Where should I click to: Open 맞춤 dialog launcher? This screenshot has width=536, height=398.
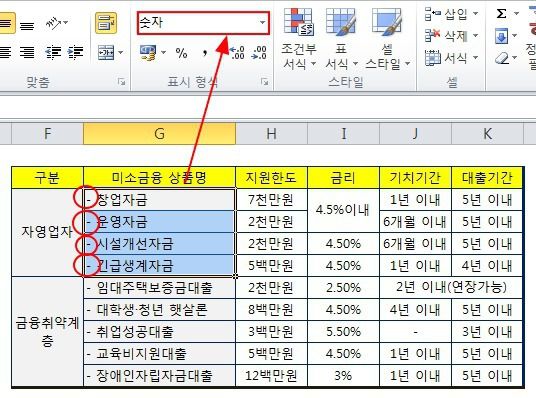click(x=121, y=81)
